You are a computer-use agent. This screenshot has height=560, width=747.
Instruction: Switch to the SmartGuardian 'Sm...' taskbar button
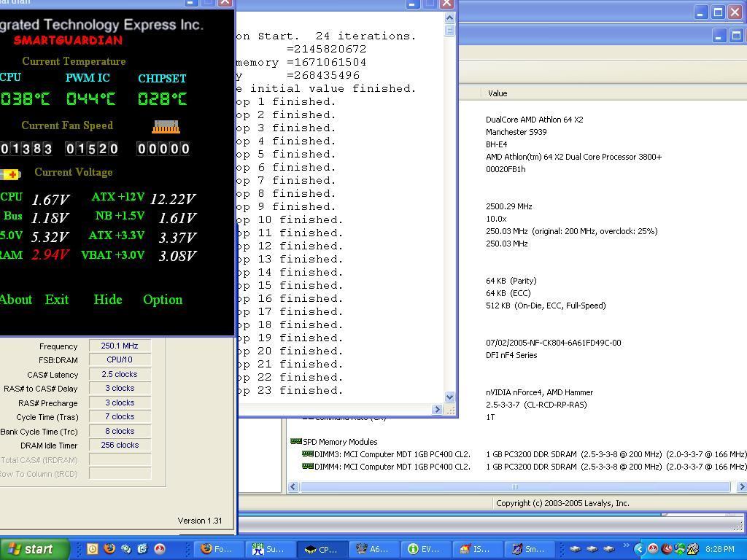530,549
